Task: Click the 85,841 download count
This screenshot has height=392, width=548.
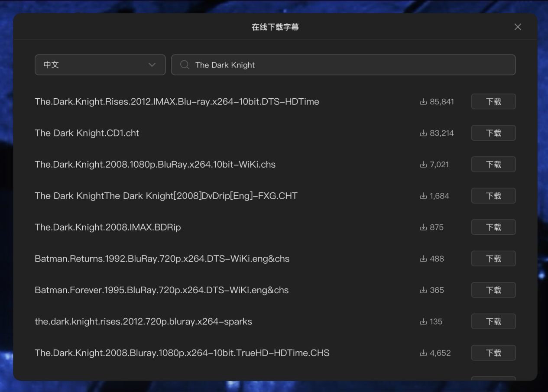Action: 442,101
